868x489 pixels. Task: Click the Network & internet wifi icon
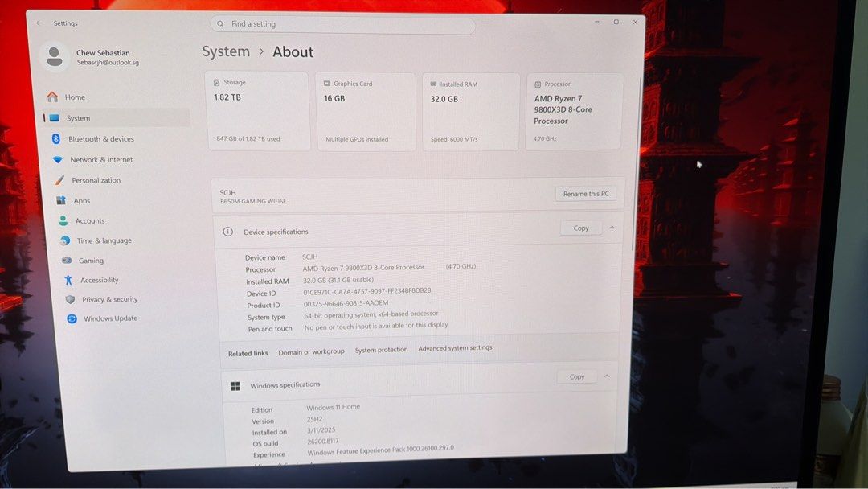point(58,159)
